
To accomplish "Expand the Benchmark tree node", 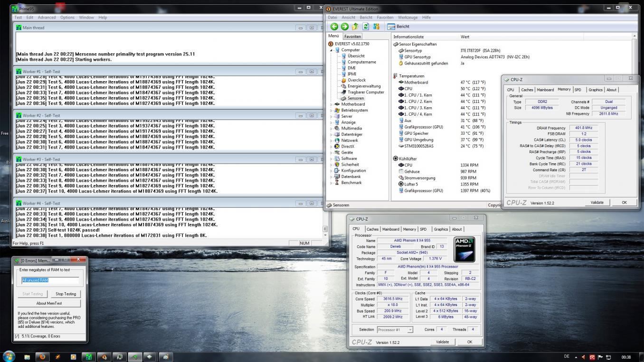I will [331, 183].
